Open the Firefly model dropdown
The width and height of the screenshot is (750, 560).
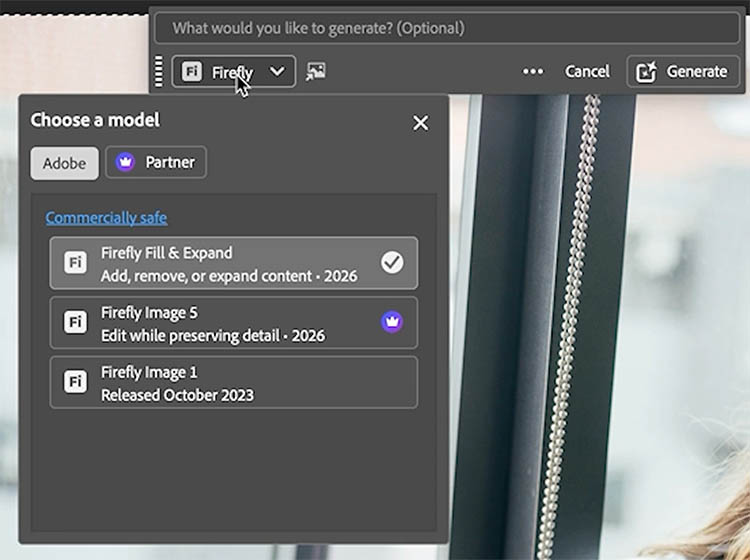coord(233,72)
